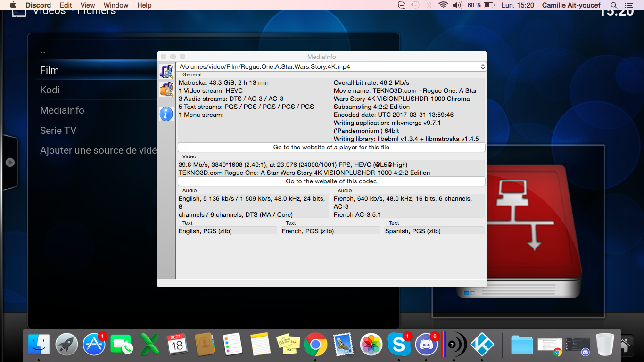Open the Discord application menu
The height and width of the screenshot is (362, 644).
(38, 5)
